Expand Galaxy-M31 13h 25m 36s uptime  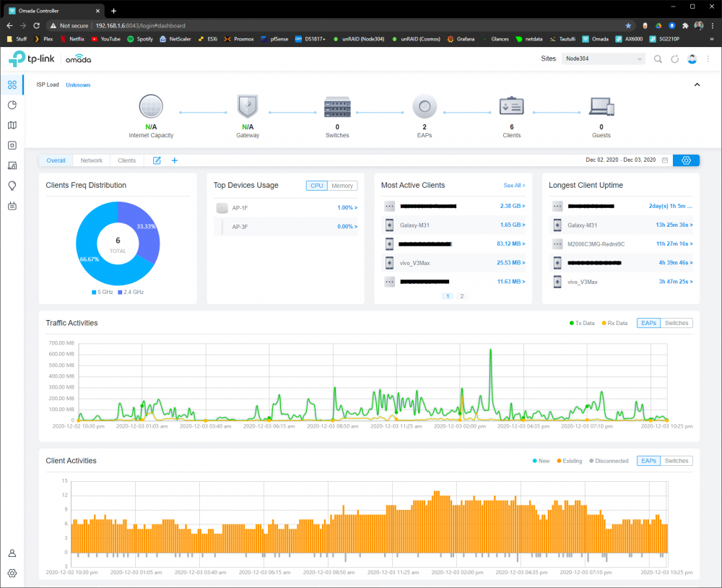click(674, 225)
